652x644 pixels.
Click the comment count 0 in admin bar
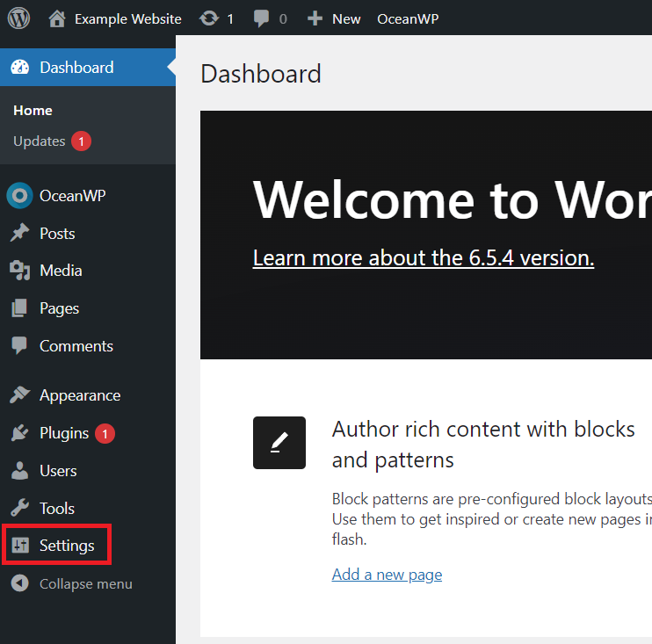283,19
